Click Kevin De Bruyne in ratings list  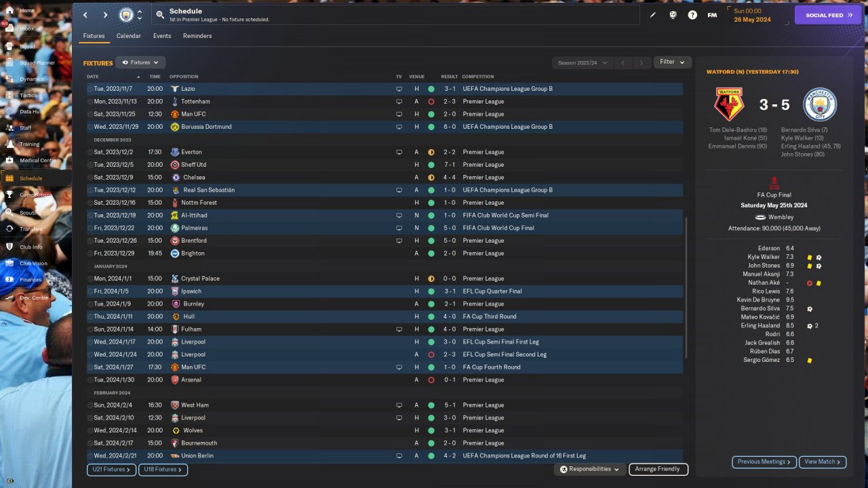(758, 300)
